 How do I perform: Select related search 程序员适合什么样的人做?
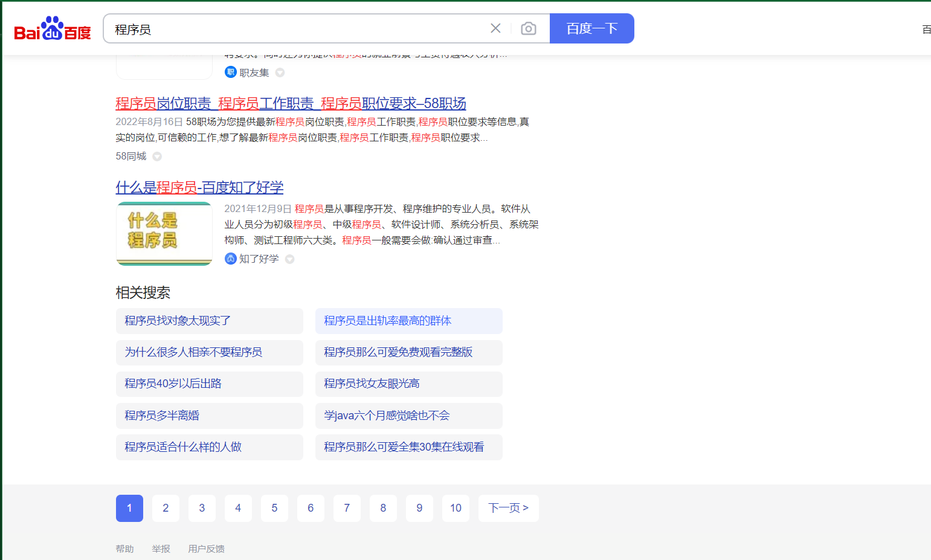coord(210,447)
